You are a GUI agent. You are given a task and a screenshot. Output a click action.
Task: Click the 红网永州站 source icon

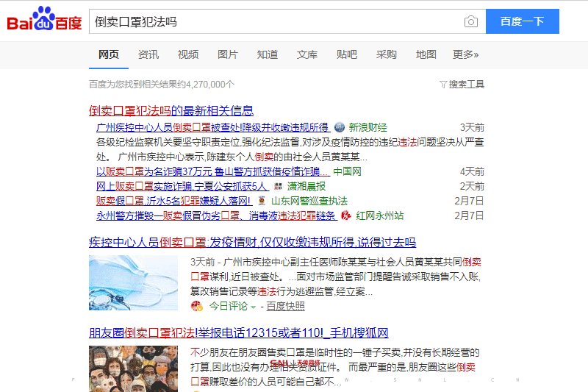click(346, 216)
